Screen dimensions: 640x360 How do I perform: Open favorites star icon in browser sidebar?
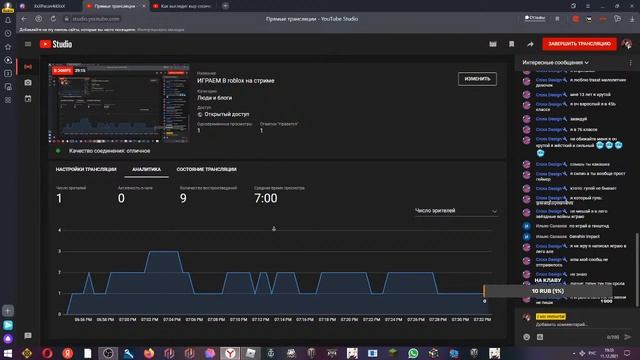(x=8, y=47)
